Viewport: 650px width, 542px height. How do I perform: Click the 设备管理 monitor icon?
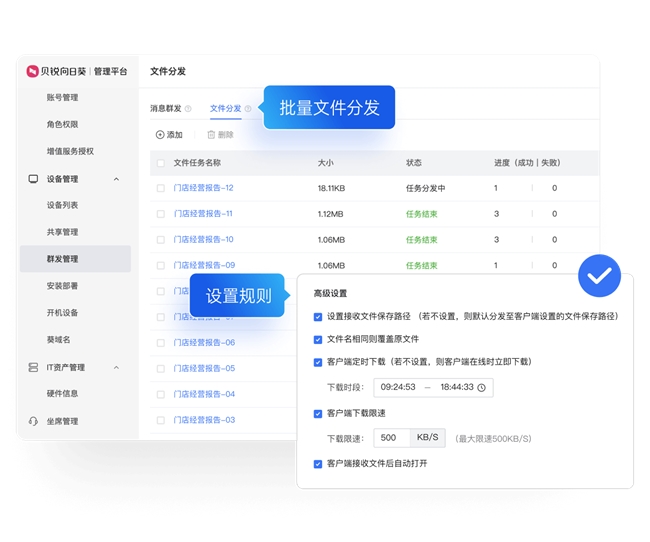click(33, 179)
